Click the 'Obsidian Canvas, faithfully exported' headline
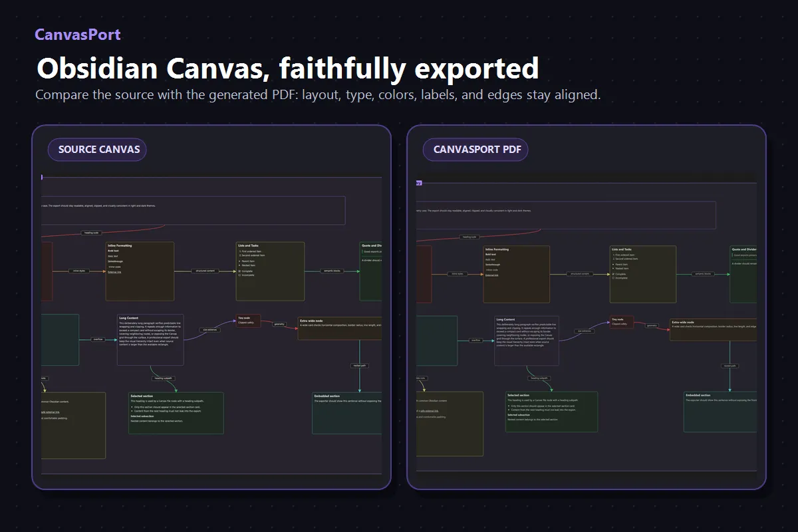 (287, 68)
